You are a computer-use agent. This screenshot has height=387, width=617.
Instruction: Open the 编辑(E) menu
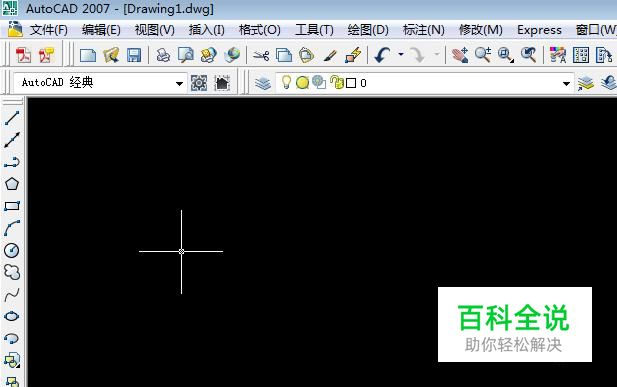pos(101,30)
